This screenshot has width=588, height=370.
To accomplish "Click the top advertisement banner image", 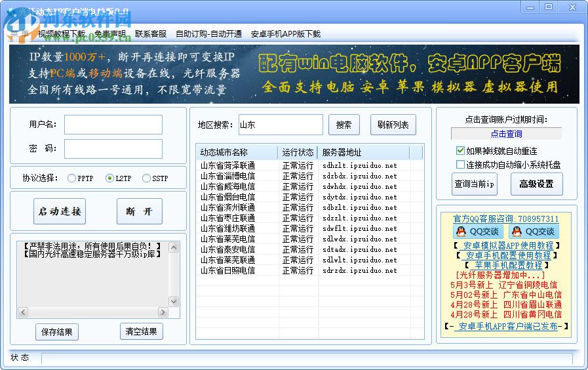I will click(294, 74).
